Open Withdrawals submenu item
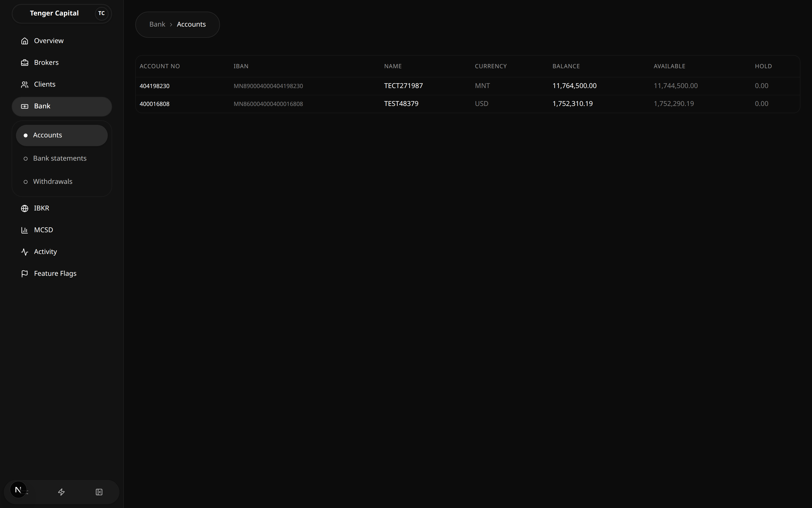This screenshot has width=812, height=508. point(62,182)
